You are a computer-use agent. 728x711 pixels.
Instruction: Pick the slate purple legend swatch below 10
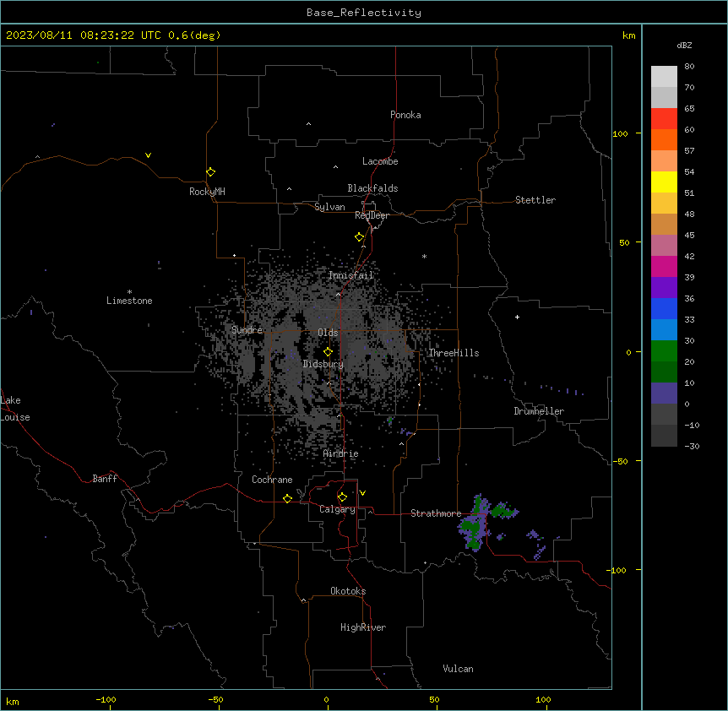click(x=664, y=393)
